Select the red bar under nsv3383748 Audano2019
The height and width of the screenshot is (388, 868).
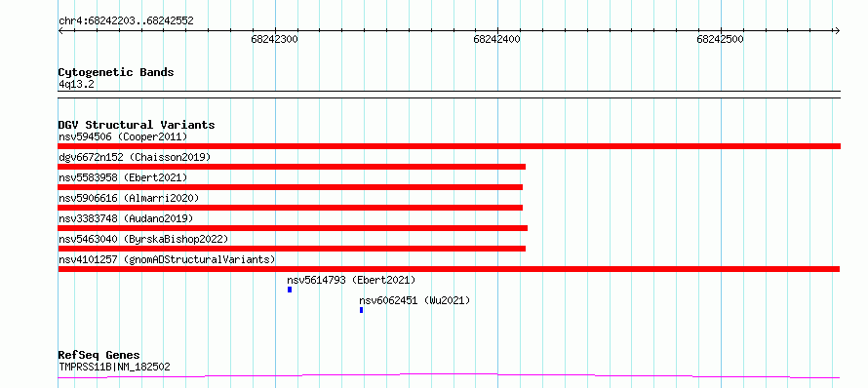click(x=293, y=228)
